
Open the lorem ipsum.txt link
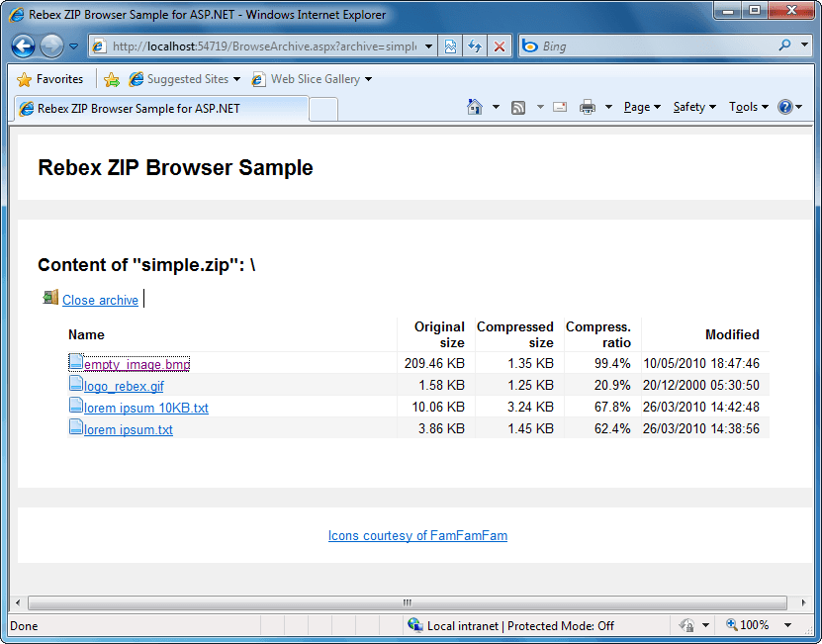click(129, 429)
